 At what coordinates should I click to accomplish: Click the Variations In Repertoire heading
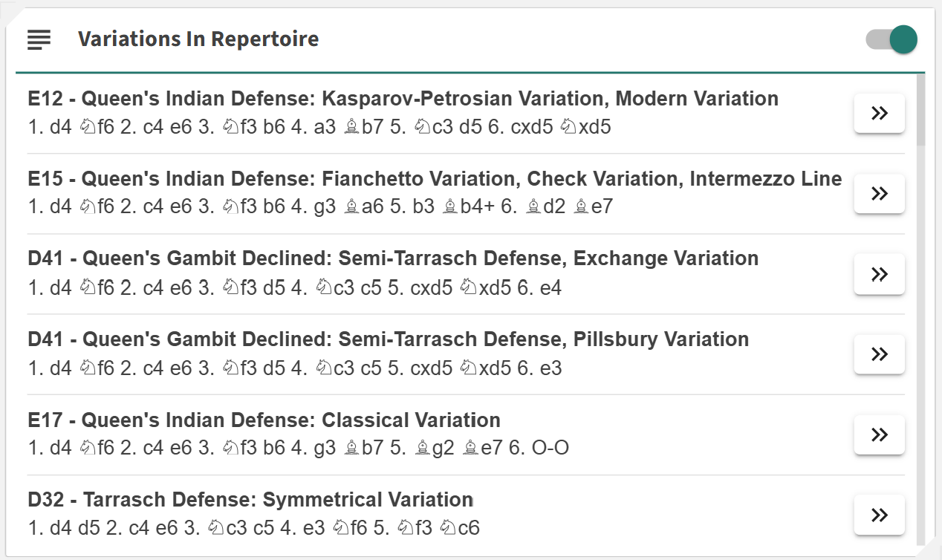198,39
